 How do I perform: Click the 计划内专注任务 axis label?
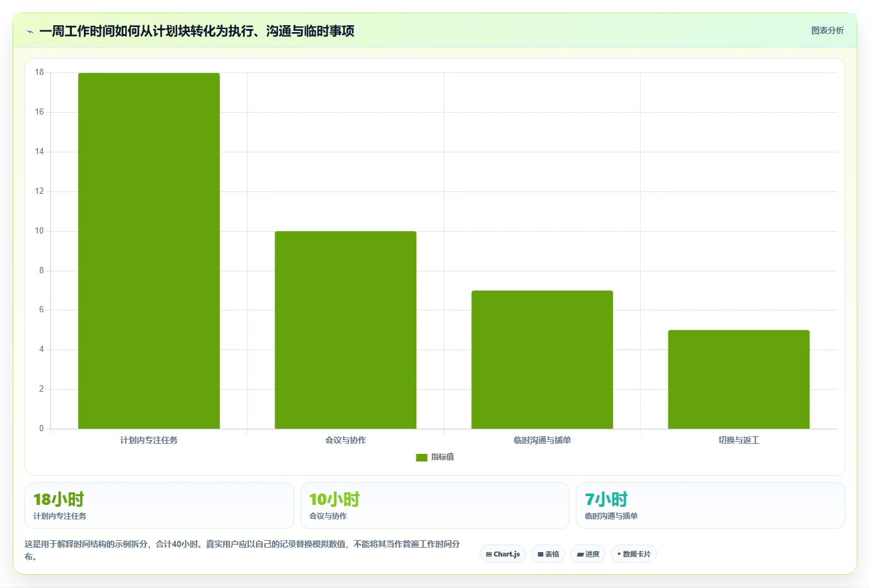(x=149, y=440)
